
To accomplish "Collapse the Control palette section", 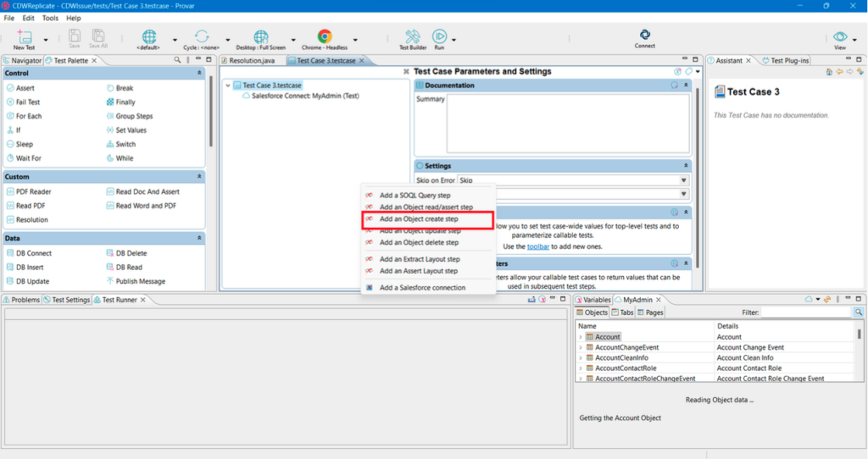I will [x=199, y=73].
